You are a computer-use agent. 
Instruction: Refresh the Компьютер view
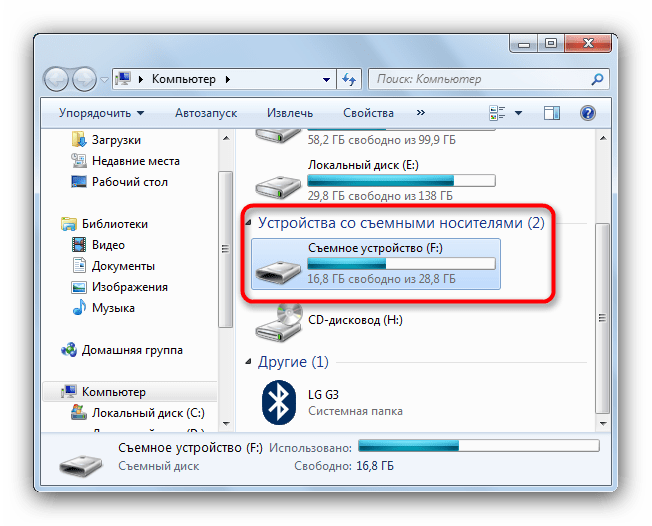click(x=349, y=79)
